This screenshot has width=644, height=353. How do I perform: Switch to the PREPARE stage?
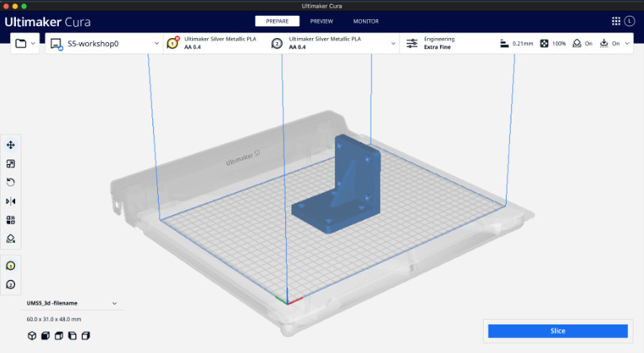[277, 21]
